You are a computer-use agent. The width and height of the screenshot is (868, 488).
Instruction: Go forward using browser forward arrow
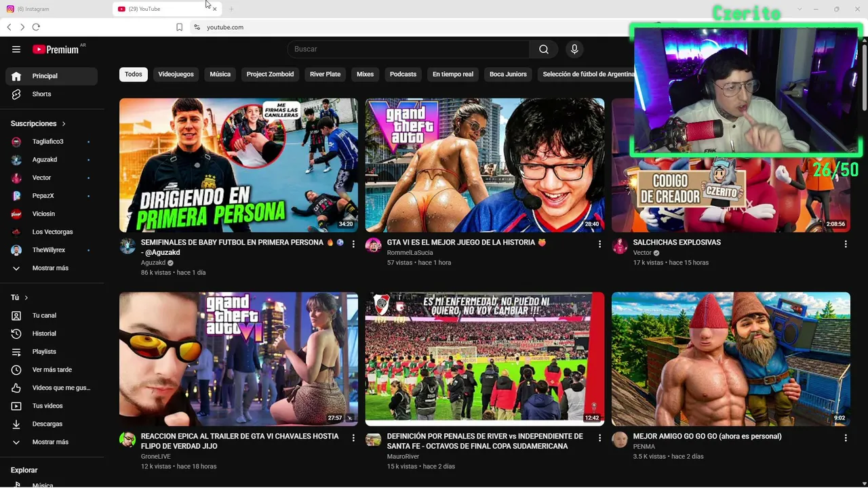tap(22, 27)
